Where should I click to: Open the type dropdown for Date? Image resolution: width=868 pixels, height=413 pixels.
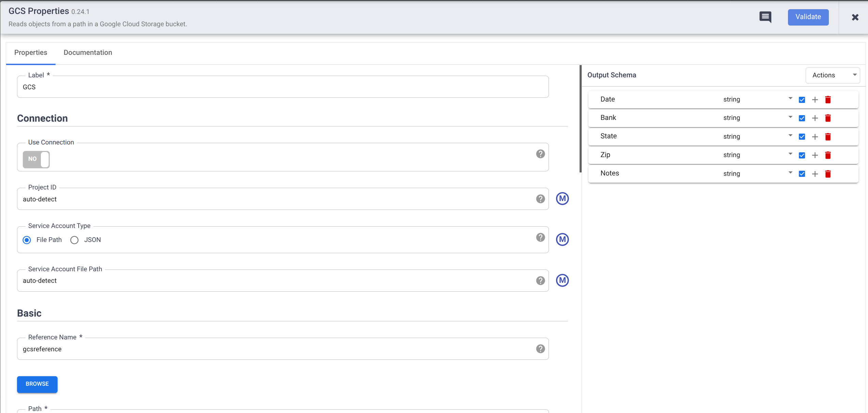click(790, 99)
